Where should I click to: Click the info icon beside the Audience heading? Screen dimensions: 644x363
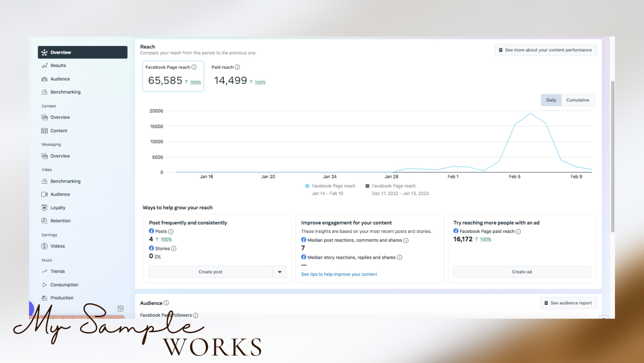166,303
